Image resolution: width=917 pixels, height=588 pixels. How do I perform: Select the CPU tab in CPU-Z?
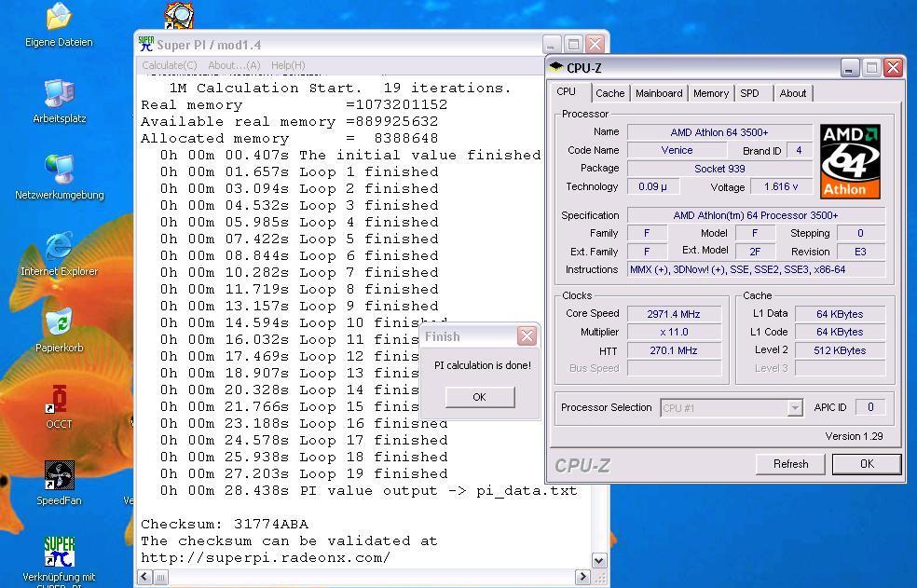[566, 92]
